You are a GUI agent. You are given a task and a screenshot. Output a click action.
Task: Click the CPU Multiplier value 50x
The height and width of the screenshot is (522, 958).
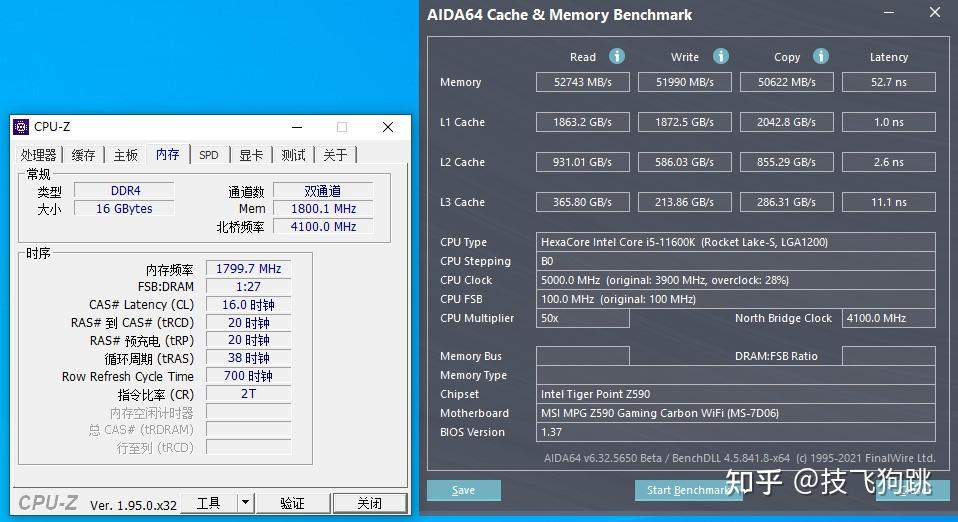point(583,318)
